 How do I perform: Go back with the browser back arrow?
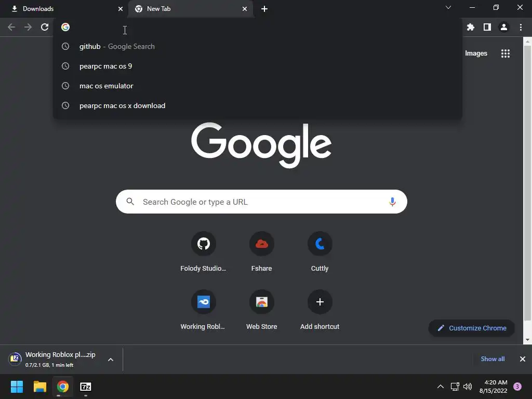[x=11, y=27]
